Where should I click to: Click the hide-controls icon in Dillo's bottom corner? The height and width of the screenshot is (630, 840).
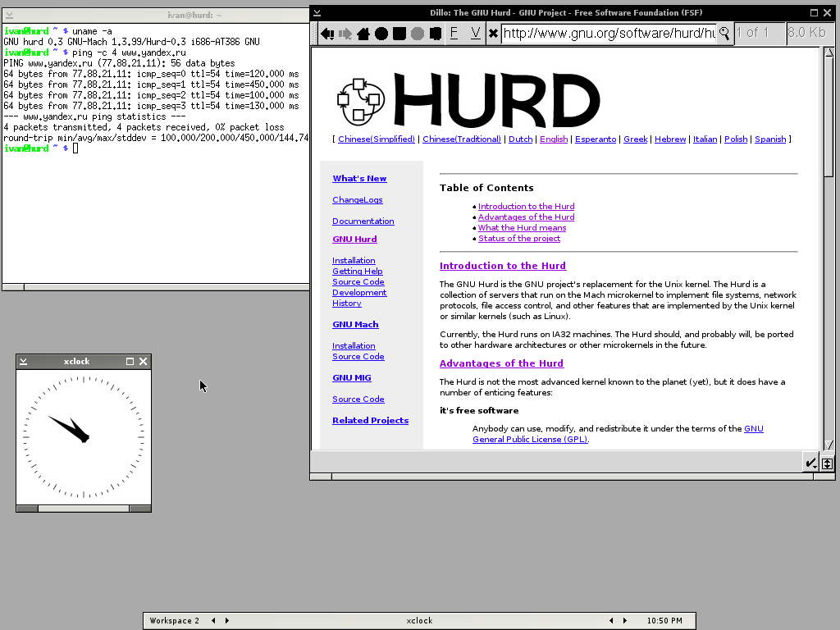[x=827, y=463]
